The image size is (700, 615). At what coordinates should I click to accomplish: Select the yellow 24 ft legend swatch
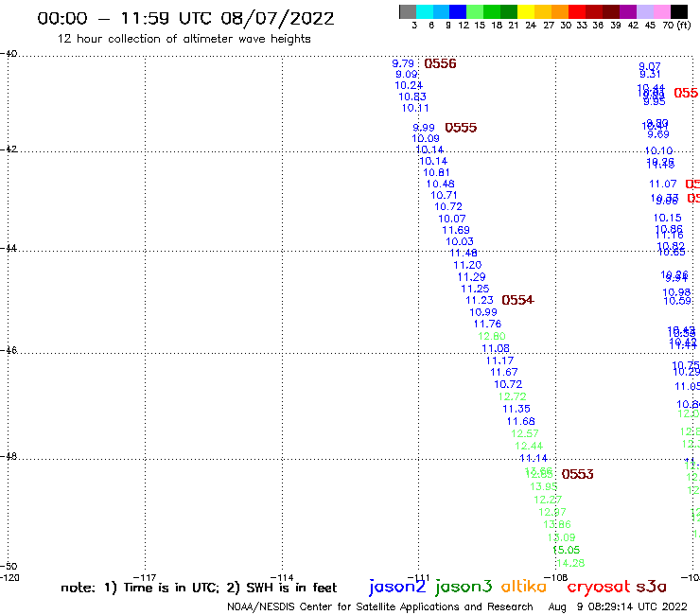pyautogui.click(x=526, y=11)
